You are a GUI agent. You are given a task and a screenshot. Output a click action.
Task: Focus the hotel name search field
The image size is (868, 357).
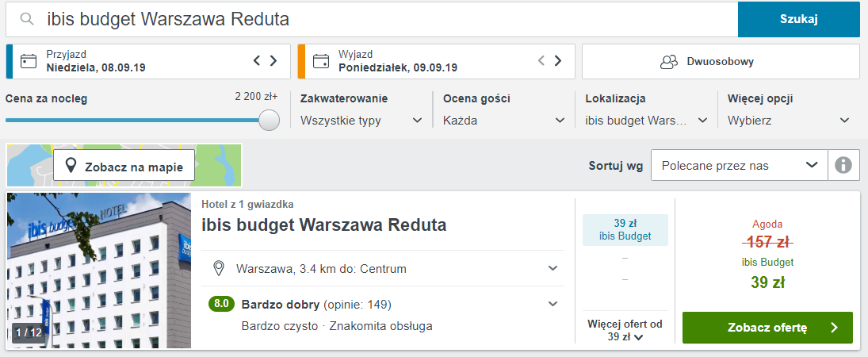pyautogui.click(x=372, y=19)
